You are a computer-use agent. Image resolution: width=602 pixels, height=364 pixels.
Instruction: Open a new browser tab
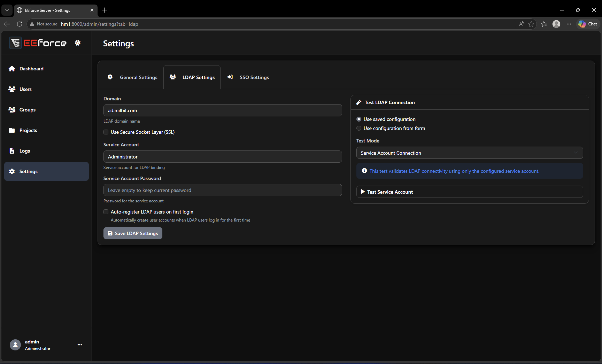(x=105, y=10)
